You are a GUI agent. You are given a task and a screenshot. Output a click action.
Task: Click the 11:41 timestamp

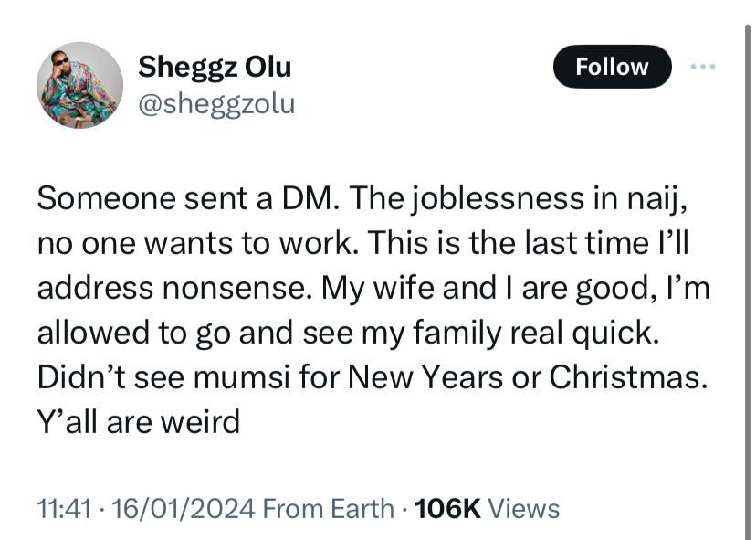coord(64,508)
